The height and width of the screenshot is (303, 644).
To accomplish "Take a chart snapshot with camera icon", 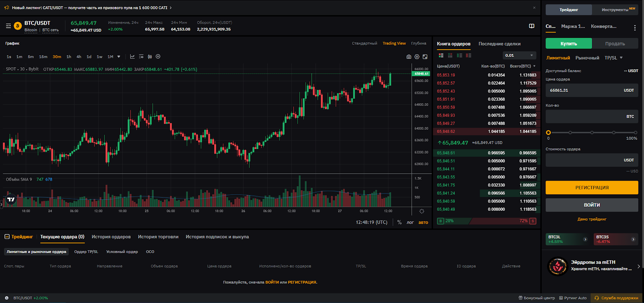I will (x=409, y=57).
